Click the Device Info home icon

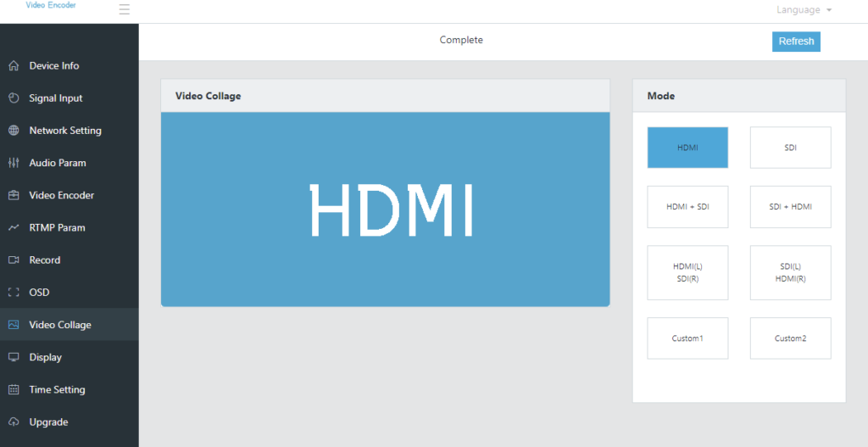(14, 66)
